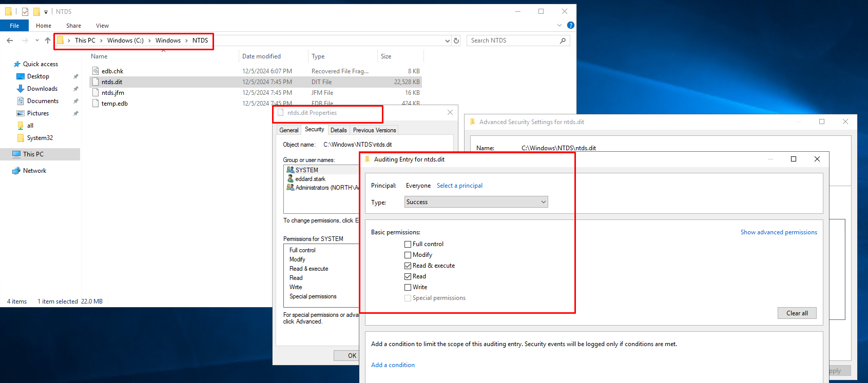The image size is (868, 383).
Task: Open Downloads via its blue arrow icon
Action: coord(21,89)
